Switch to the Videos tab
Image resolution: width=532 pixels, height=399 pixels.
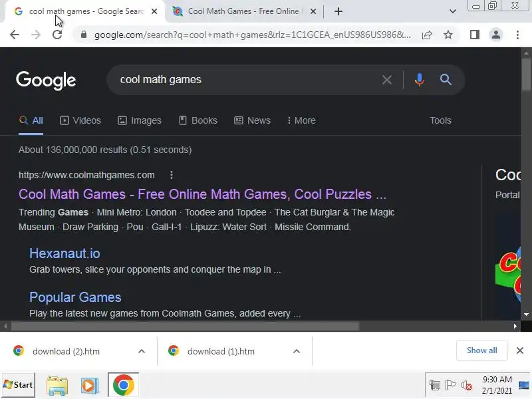pyautogui.click(x=80, y=121)
